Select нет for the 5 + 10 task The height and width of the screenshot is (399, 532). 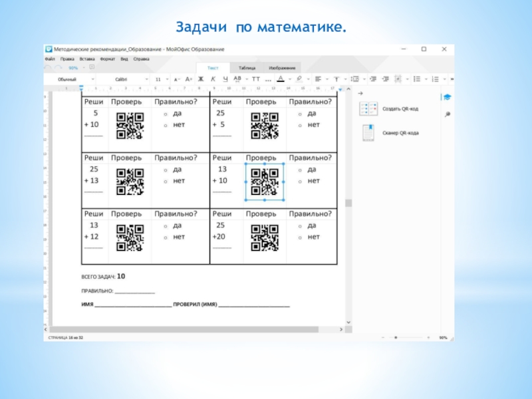tap(166, 126)
